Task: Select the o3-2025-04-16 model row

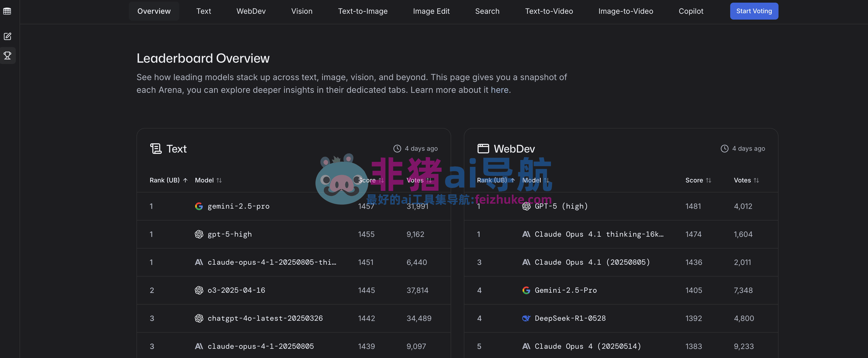Action: click(x=236, y=290)
